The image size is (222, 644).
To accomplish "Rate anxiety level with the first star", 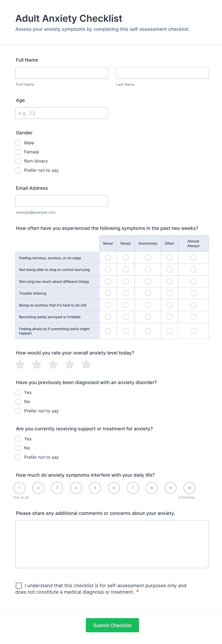I will (x=20, y=364).
